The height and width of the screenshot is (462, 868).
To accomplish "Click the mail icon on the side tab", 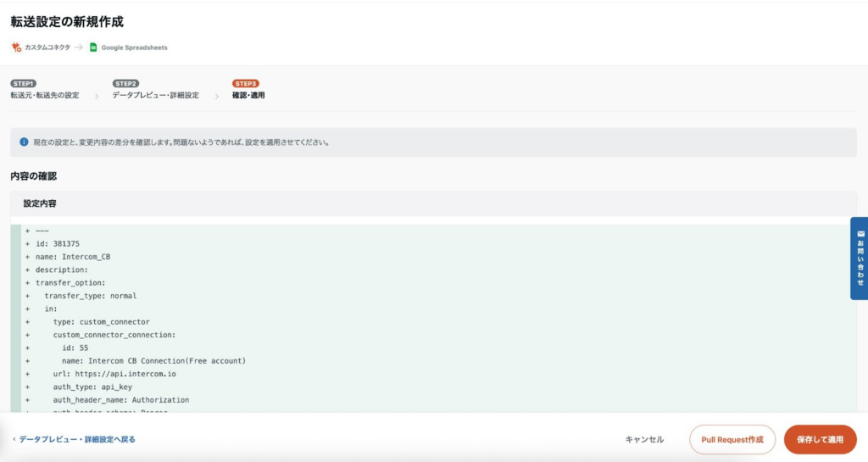I will 860,233.
